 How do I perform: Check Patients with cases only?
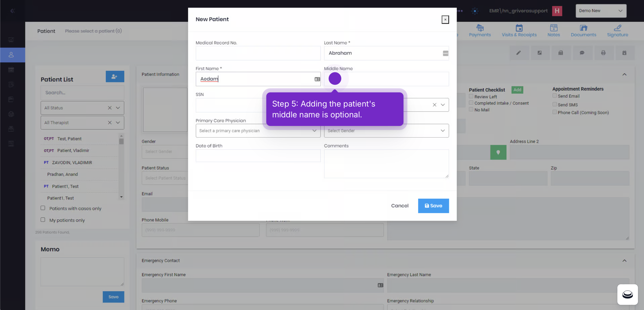coord(43,208)
